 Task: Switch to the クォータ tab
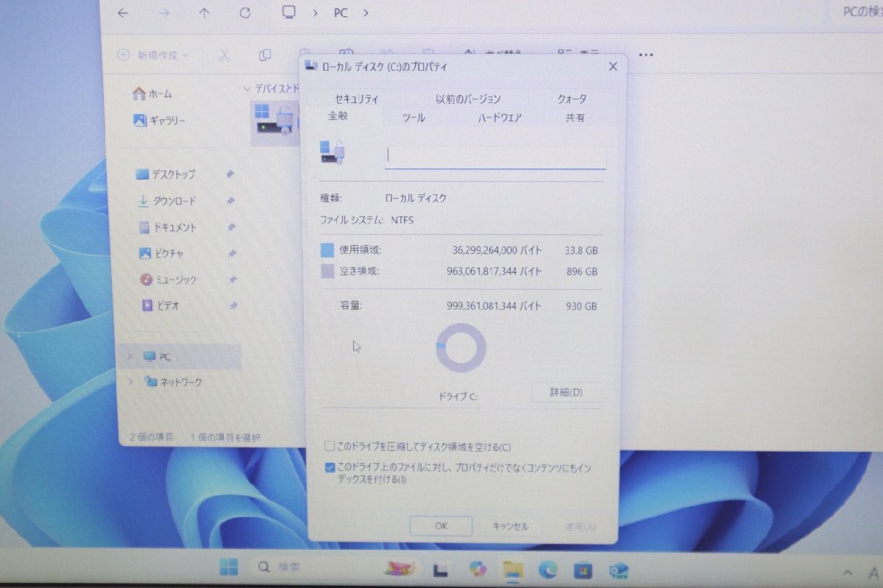click(x=572, y=99)
